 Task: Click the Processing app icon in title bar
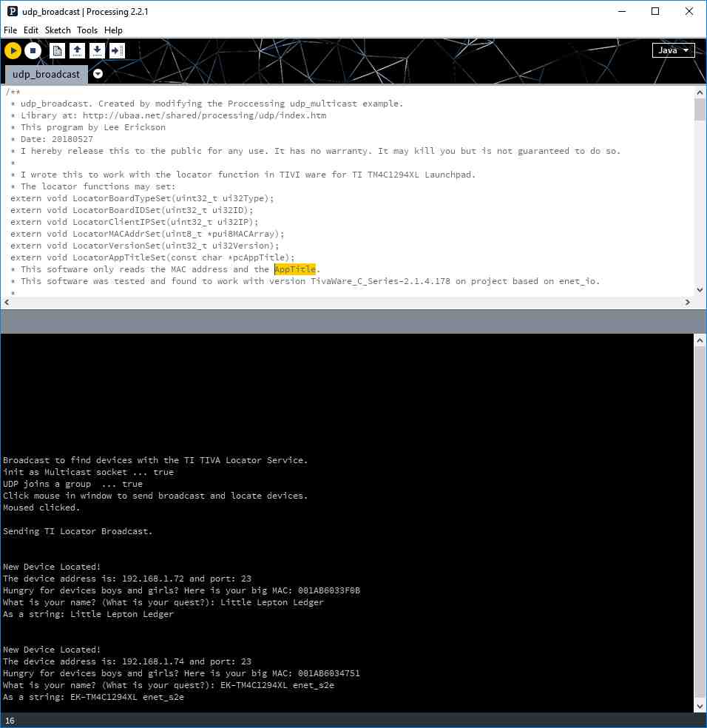[x=13, y=11]
